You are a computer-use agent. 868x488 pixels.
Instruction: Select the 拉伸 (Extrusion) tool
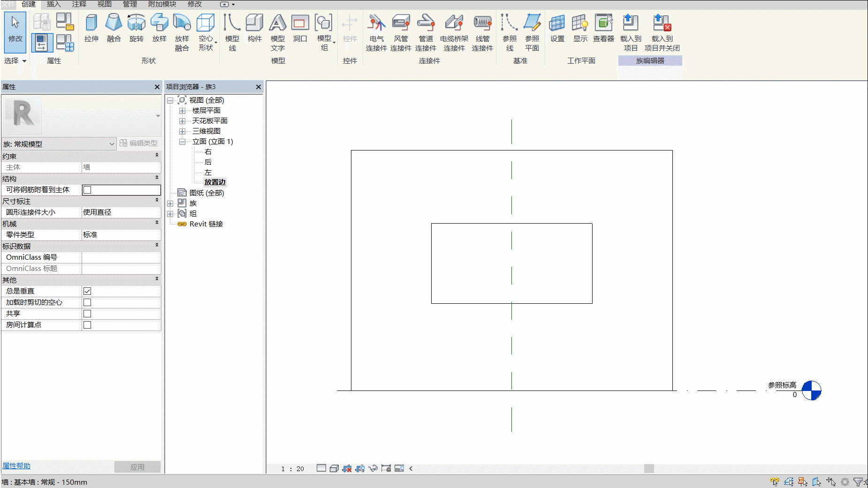(91, 28)
